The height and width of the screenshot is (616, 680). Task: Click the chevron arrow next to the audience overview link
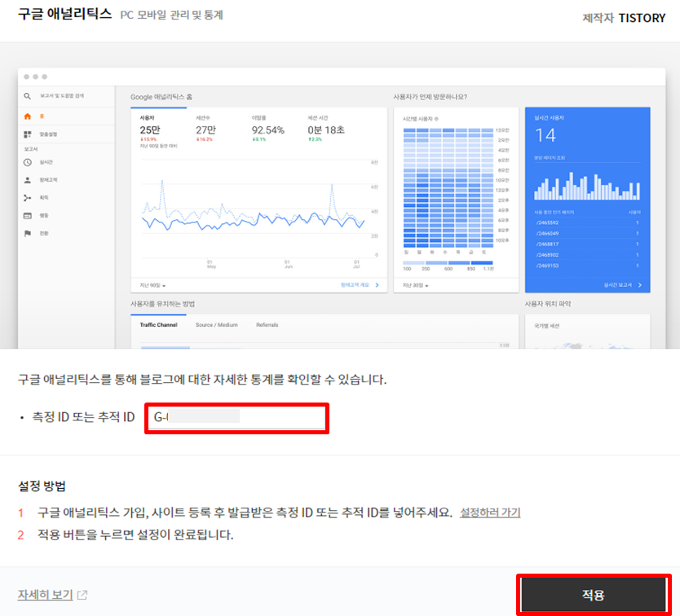377,285
